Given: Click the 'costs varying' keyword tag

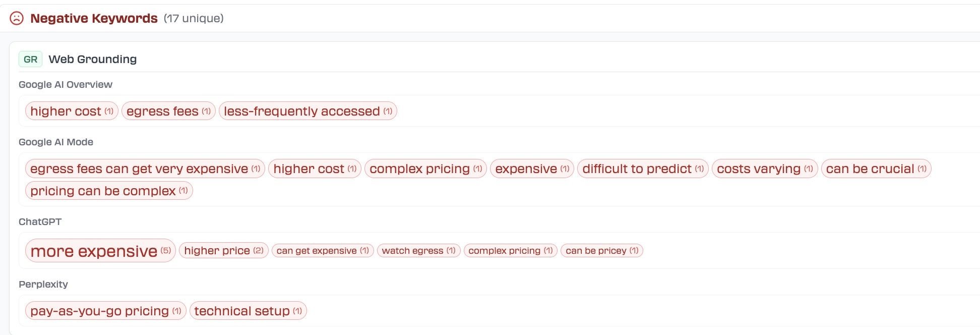Looking at the screenshot, I should [764, 169].
